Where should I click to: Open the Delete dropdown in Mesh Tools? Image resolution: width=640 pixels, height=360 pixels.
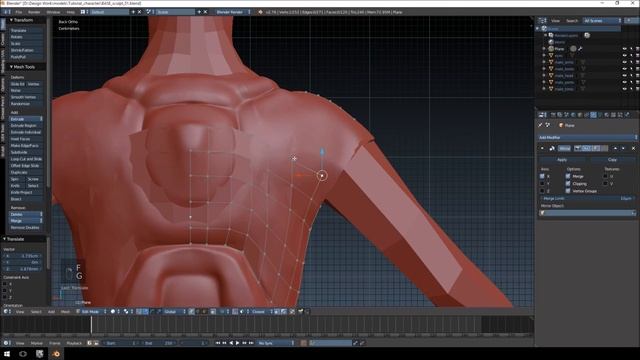point(26,214)
